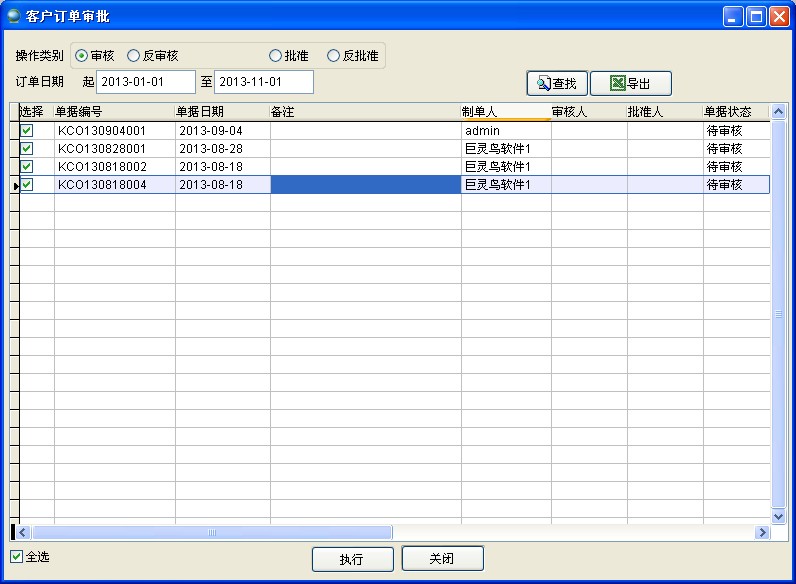Uncheck the row KCO130904001 checkbox
This screenshot has width=796, height=584.
[x=27, y=131]
